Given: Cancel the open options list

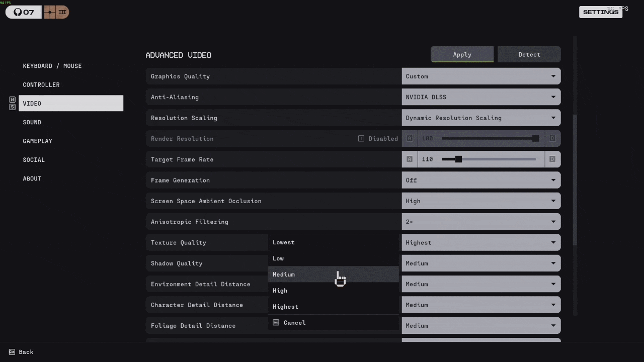Looking at the screenshot, I should point(334,323).
